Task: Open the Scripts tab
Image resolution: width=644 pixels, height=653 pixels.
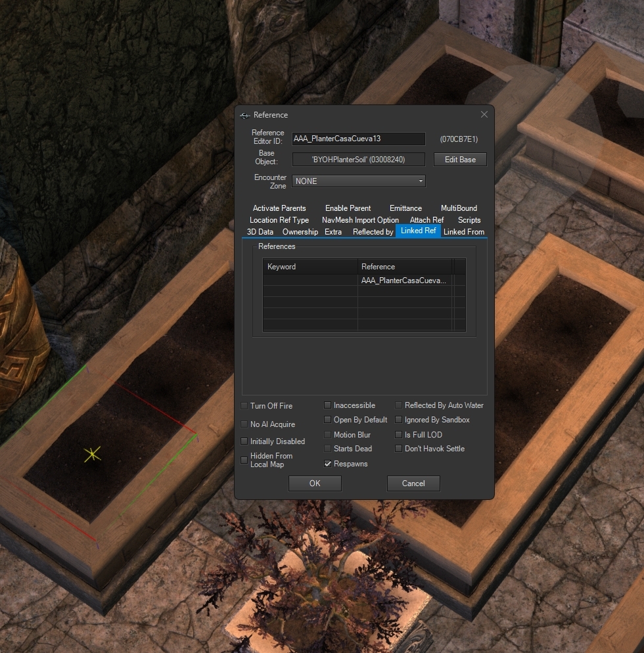Action: pos(469,220)
